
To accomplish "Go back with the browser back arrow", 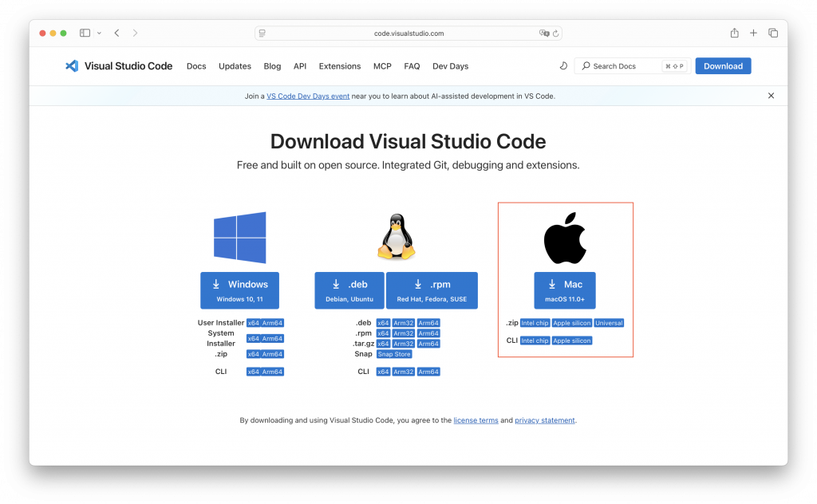I will click(116, 33).
